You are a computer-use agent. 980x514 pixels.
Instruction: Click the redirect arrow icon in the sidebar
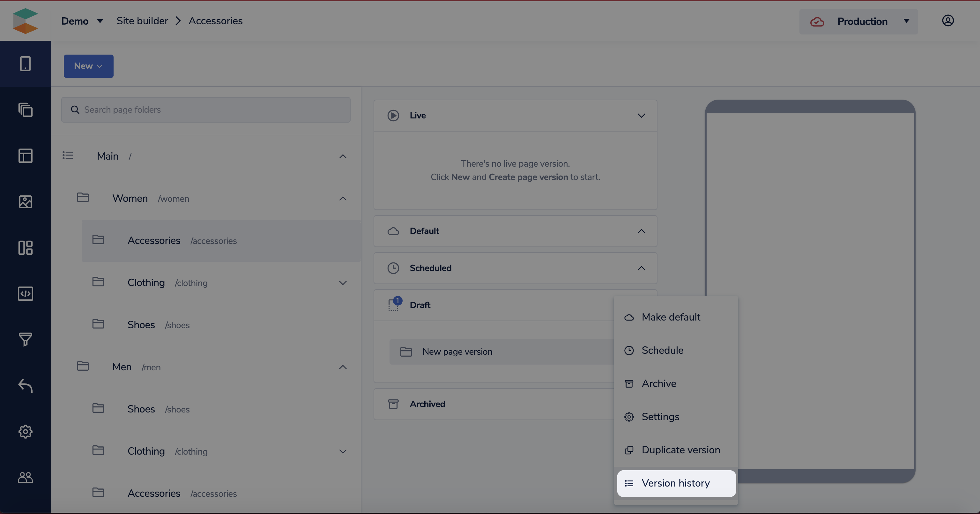[x=25, y=385]
